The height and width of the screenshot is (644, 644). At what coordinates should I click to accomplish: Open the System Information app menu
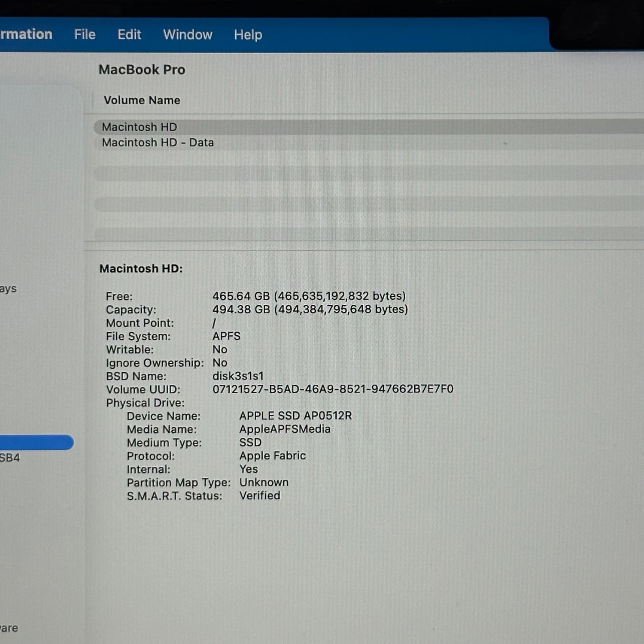tap(26, 34)
